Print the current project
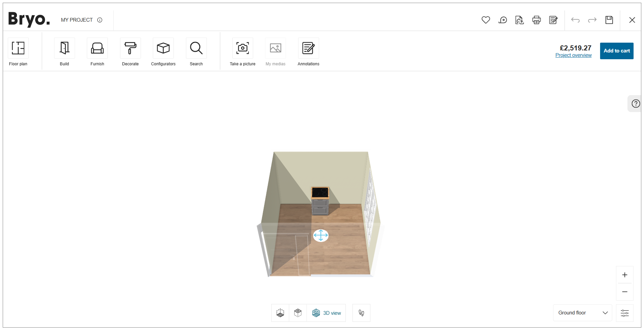644x330 pixels. pyautogui.click(x=536, y=20)
